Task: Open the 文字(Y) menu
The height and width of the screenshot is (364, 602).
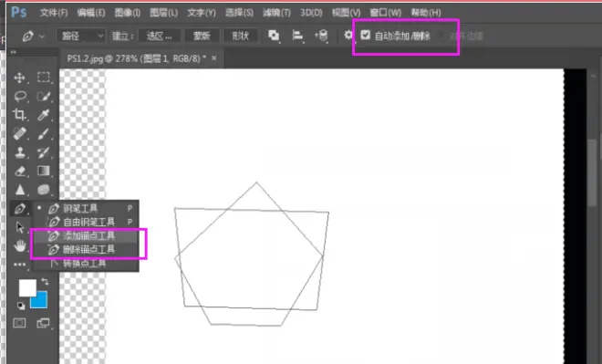Action: pyautogui.click(x=202, y=13)
